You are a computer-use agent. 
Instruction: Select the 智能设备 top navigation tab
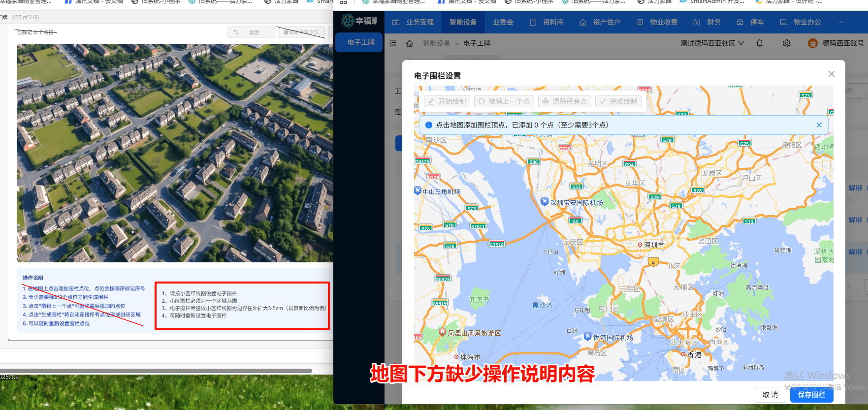coord(463,22)
